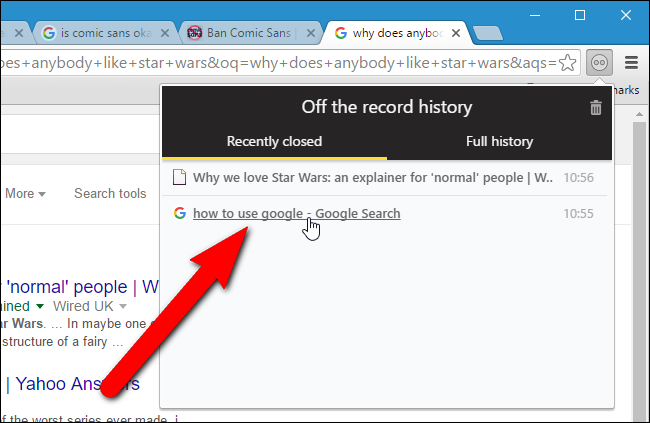Open Search tools in Google results
The width and height of the screenshot is (650, 423).
[110, 193]
